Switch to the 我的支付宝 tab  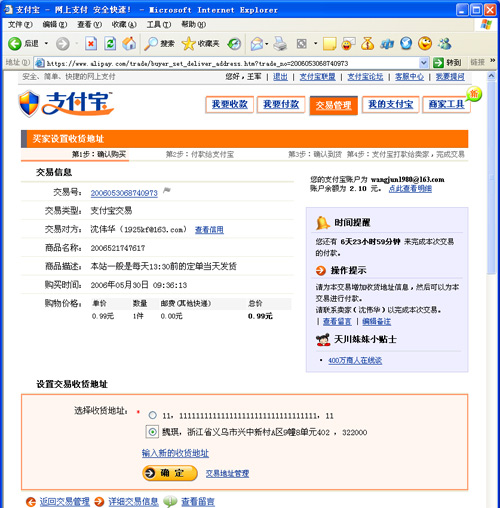click(x=390, y=105)
